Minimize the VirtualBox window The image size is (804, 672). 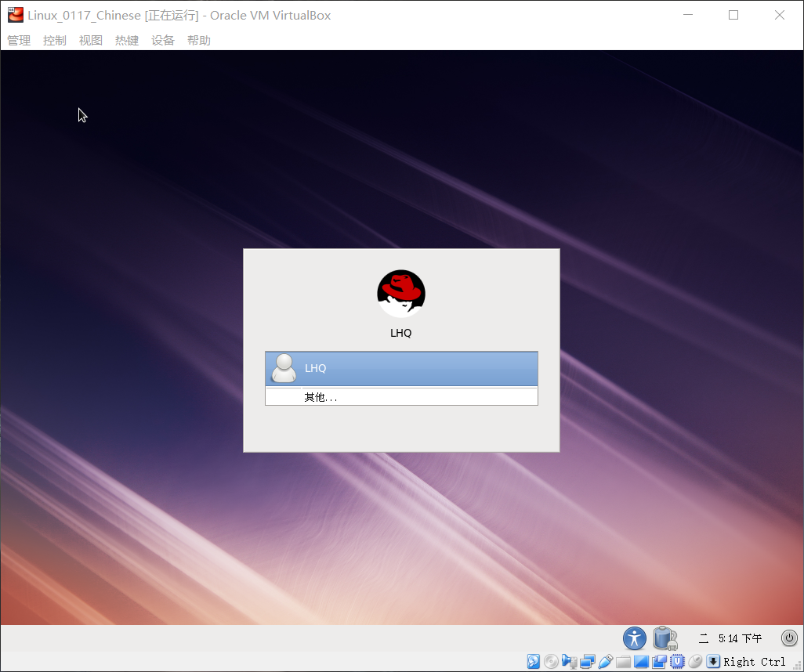coord(688,15)
